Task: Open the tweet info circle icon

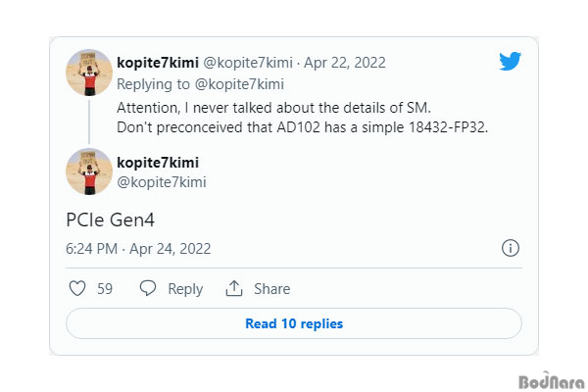Action: pos(510,248)
